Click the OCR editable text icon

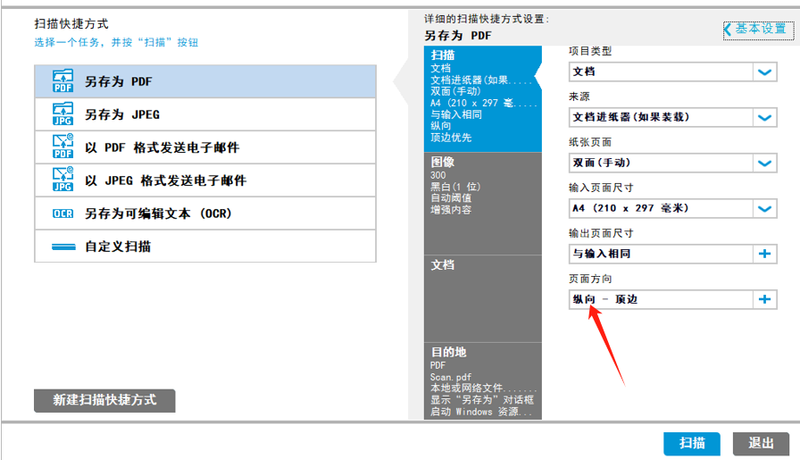click(x=62, y=213)
